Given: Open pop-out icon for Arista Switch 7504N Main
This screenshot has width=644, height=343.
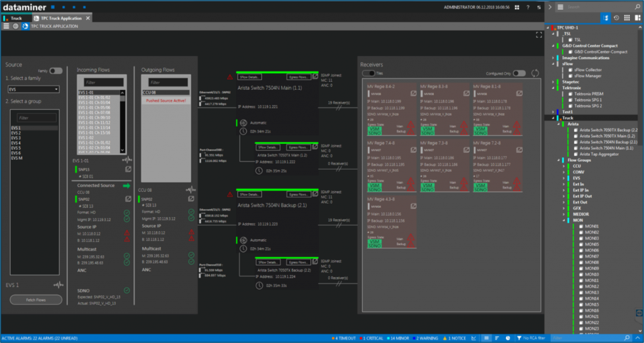Looking at the screenshot, I should 315,77.
